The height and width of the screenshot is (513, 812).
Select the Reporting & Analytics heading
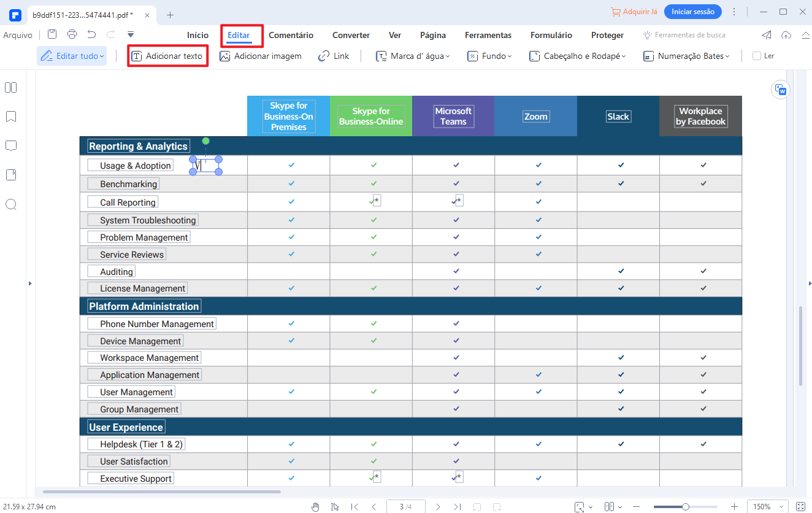(x=138, y=146)
